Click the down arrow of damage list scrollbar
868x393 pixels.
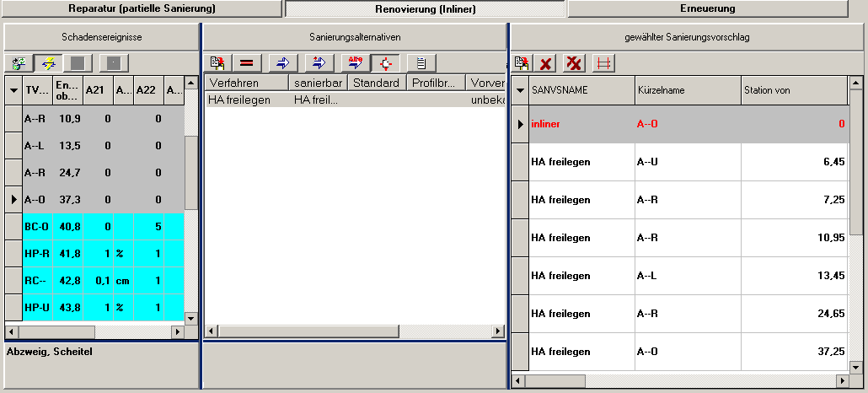tap(190, 319)
